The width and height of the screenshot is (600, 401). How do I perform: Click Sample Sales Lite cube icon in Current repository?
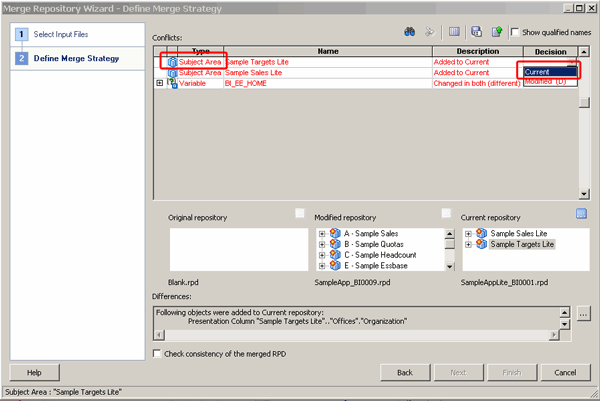482,233
